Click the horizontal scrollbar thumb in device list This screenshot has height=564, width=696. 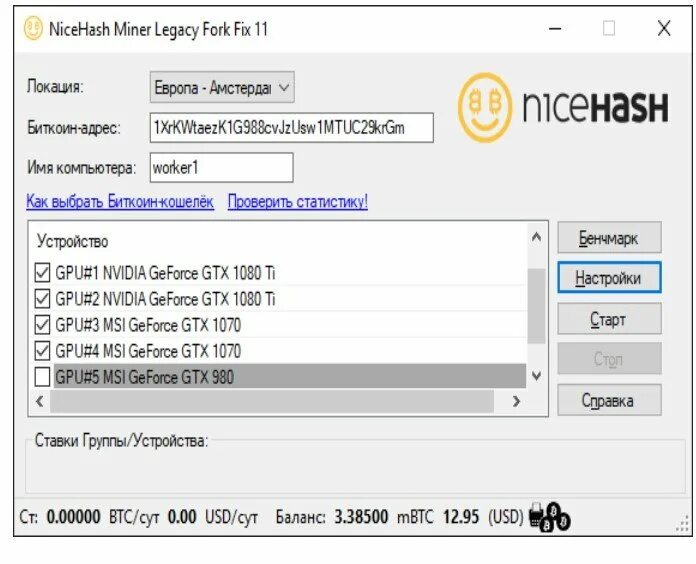pos(272,401)
